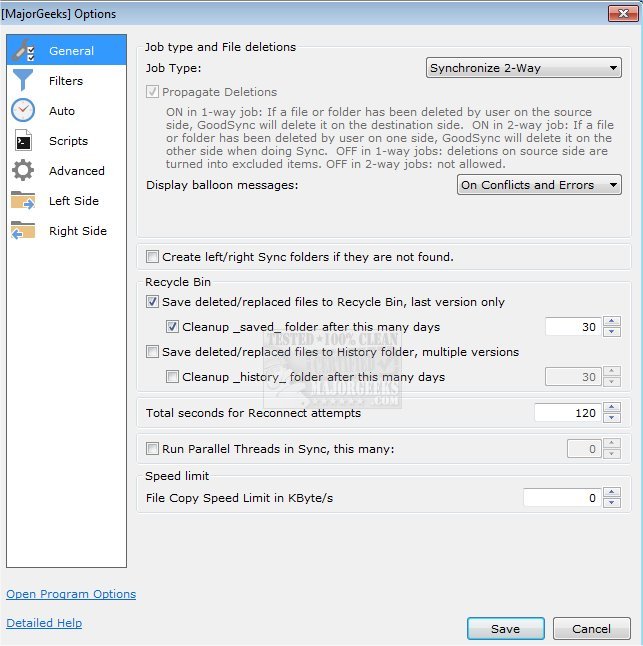Open the Auto tab
Screen dimensions: 643x646
66,110
